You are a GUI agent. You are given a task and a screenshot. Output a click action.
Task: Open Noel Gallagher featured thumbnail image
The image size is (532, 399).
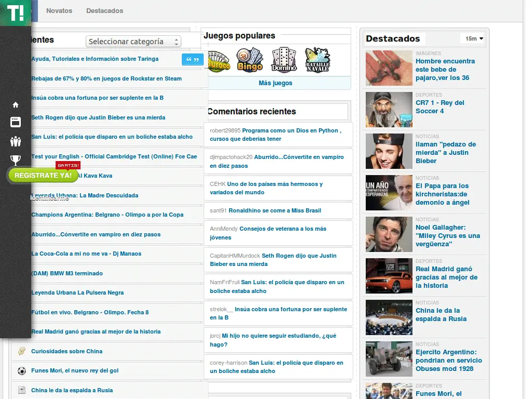coord(389,234)
